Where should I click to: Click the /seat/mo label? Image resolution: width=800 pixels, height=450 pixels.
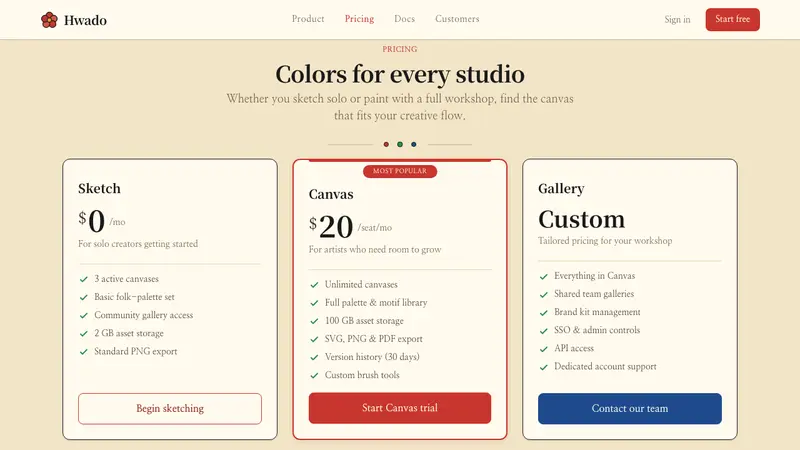pyautogui.click(x=374, y=228)
